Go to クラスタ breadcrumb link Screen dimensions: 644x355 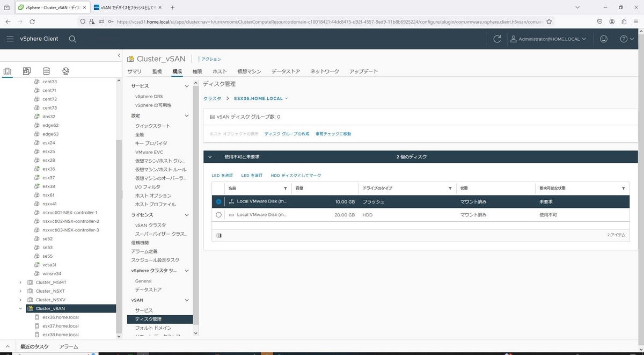(x=212, y=98)
